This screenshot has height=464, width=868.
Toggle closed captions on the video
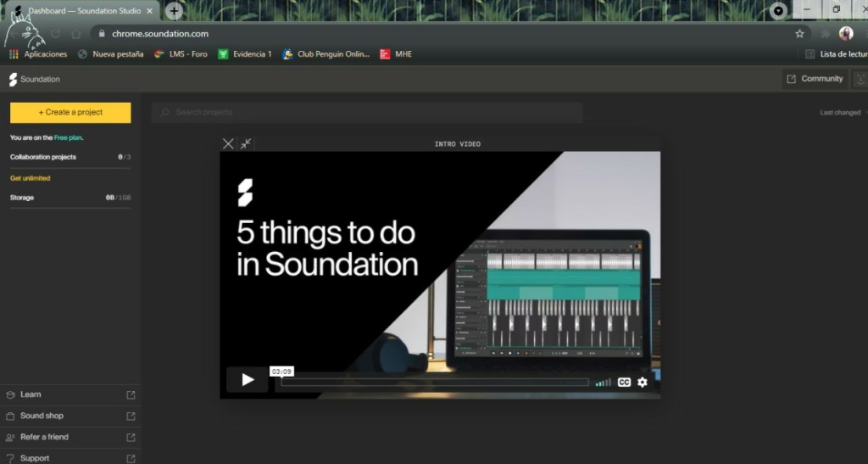point(624,383)
